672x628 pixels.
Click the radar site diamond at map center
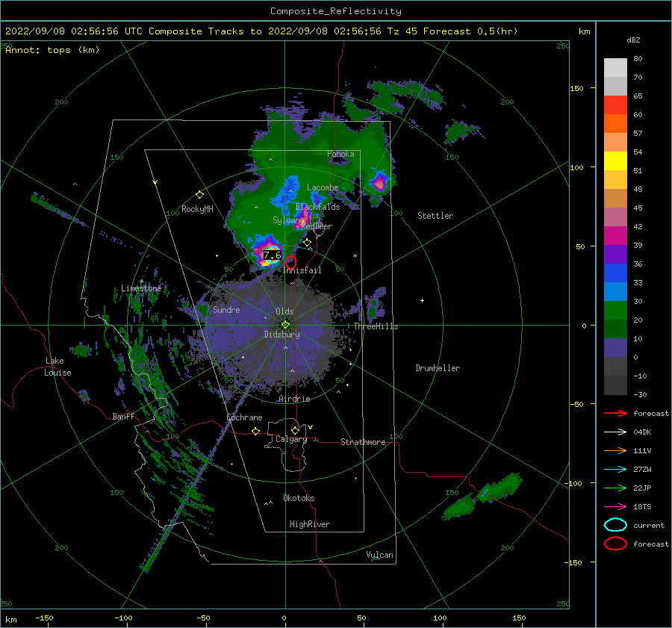285,325
